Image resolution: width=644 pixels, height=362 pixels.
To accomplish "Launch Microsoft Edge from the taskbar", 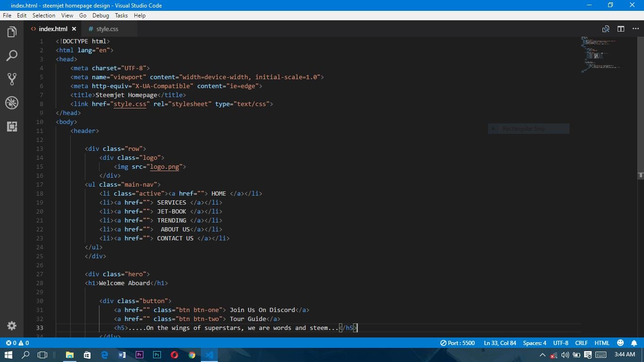I will tap(105, 355).
